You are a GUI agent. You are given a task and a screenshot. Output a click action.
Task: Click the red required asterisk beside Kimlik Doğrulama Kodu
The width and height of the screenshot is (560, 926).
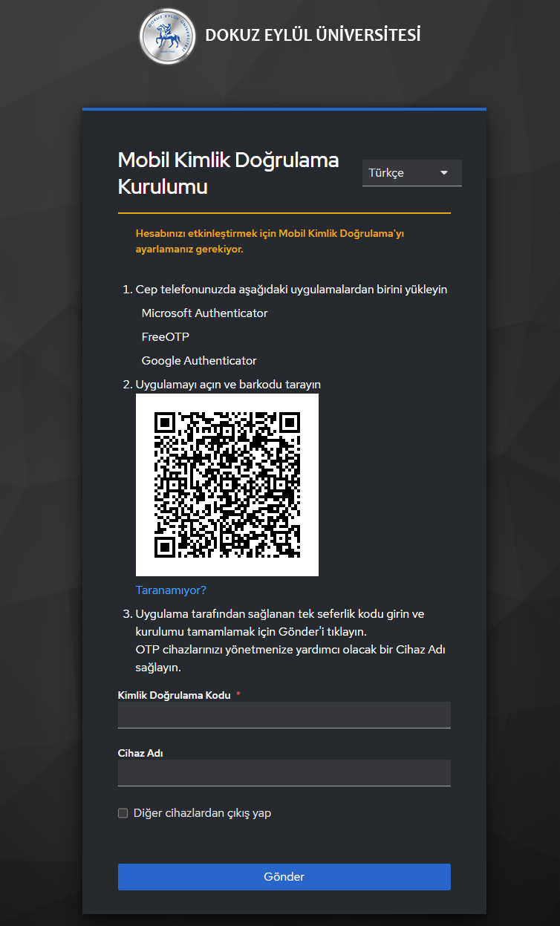(x=238, y=694)
